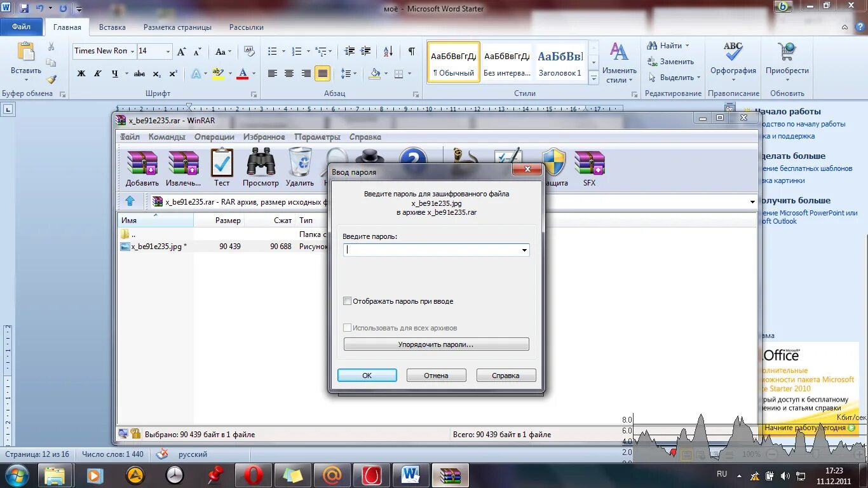
Task: Click the WinRAR Извлечь toolbar icon
Action: click(x=184, y=168)
